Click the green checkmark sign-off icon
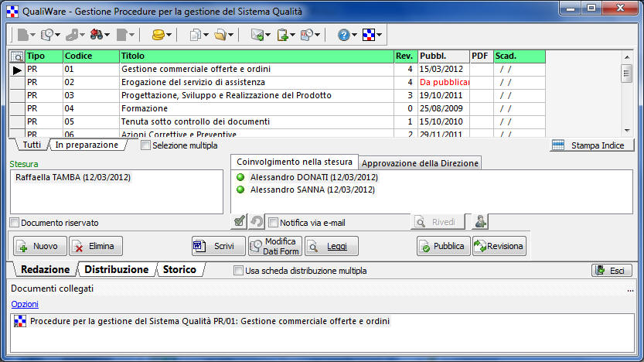The height and width of the screenshot is (362, 644). click(x=239, y=223)
